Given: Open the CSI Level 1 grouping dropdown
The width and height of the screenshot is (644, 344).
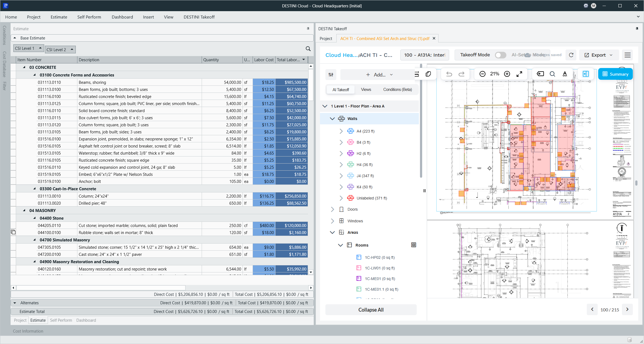Looking at the screenshot, I should [29, 48].
